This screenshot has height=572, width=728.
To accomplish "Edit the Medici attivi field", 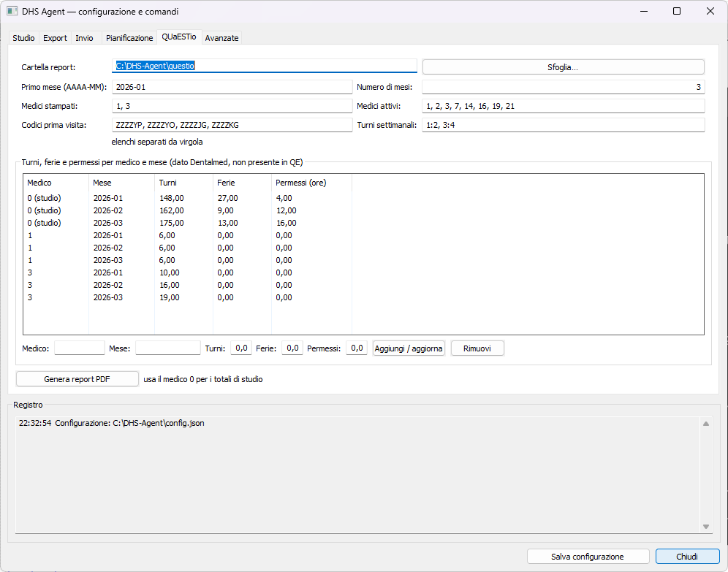I will click(564, 106).
